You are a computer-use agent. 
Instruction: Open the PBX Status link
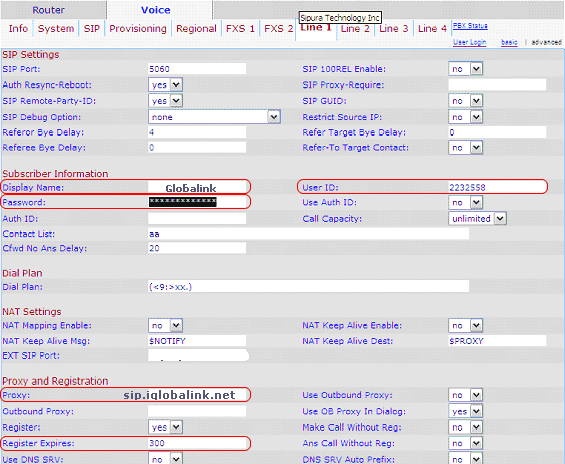470,26
